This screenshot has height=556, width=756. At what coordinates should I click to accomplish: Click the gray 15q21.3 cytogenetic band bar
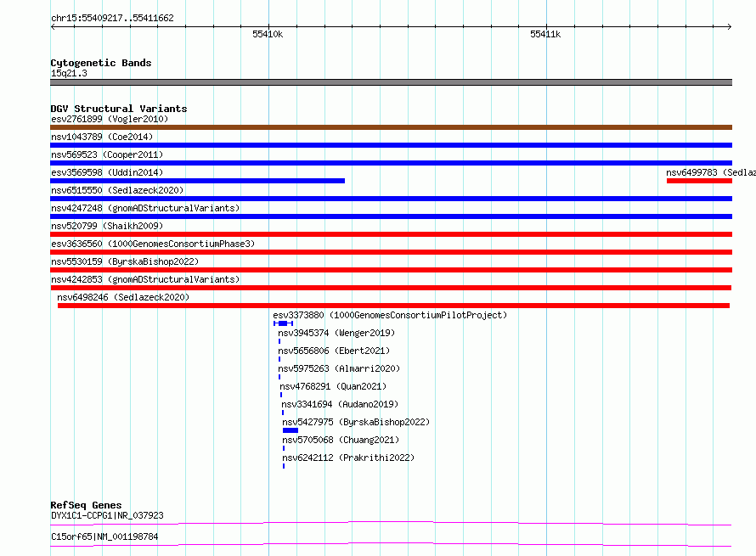pos(391,82)
